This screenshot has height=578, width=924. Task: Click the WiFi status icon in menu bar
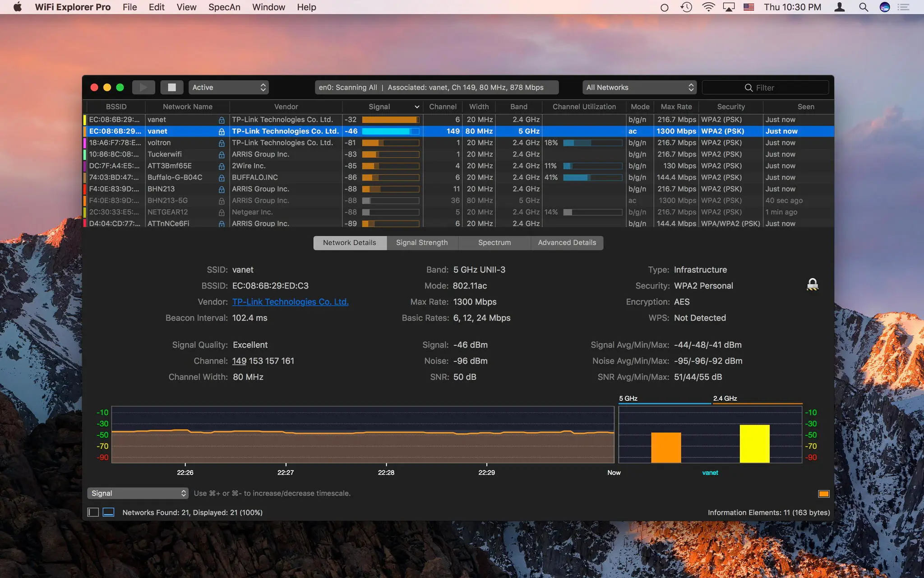pos(708,7)
